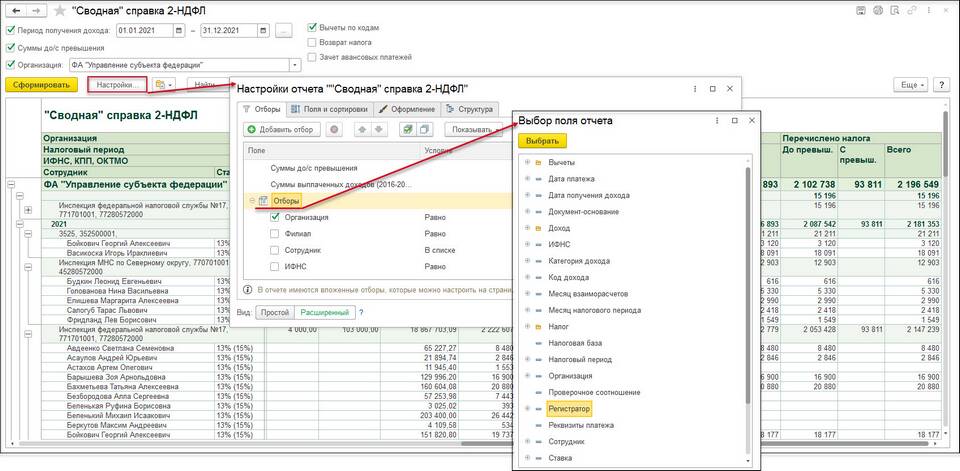Check the Сотрудник filter checkbox
This screenshot has height=471, width=960.
(x=275, y=249)
